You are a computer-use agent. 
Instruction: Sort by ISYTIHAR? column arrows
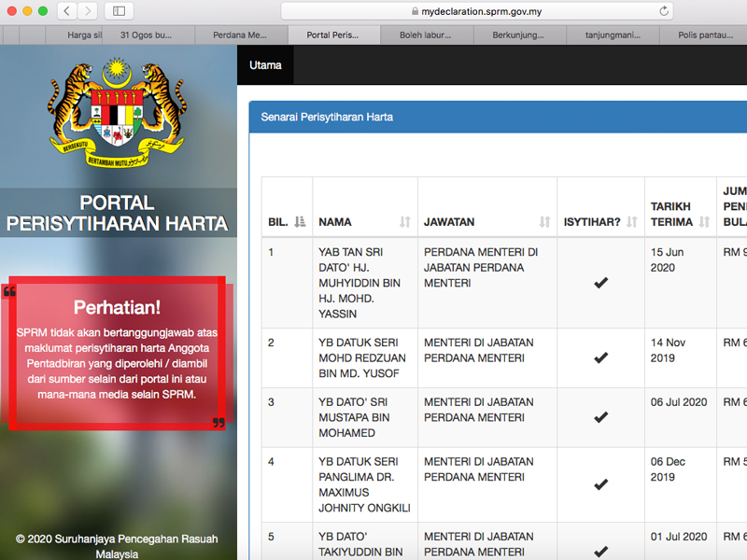[631, 222]
